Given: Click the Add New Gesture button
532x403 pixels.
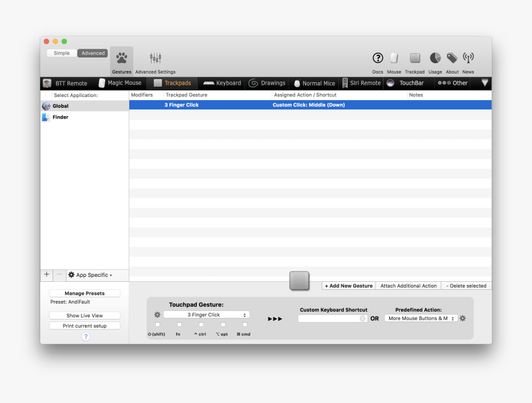Looking at the screenshot, I should tap(348, 286).
